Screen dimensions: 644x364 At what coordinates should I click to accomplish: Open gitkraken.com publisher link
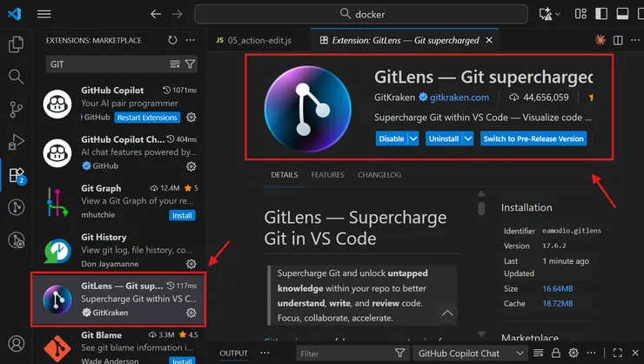point(460,98)
